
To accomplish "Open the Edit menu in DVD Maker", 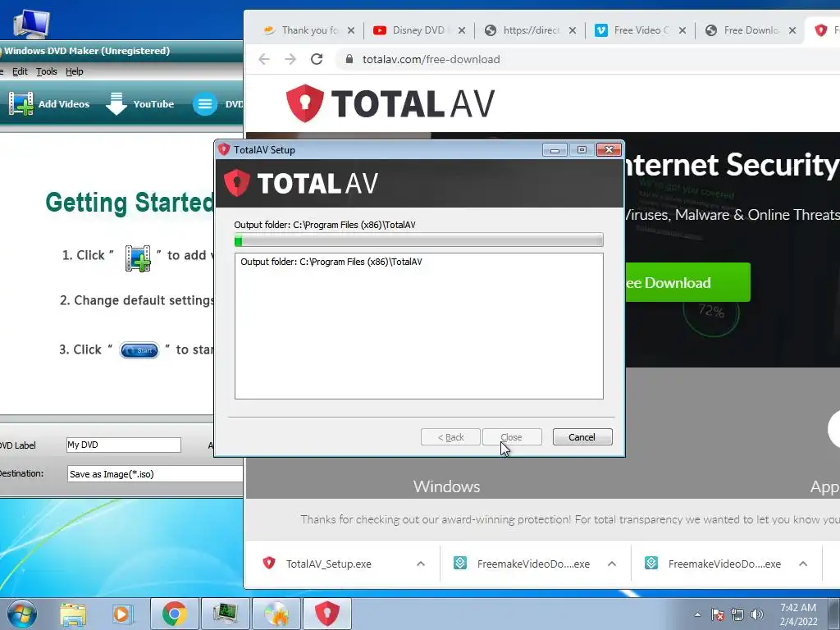I will tap(20, 71).
